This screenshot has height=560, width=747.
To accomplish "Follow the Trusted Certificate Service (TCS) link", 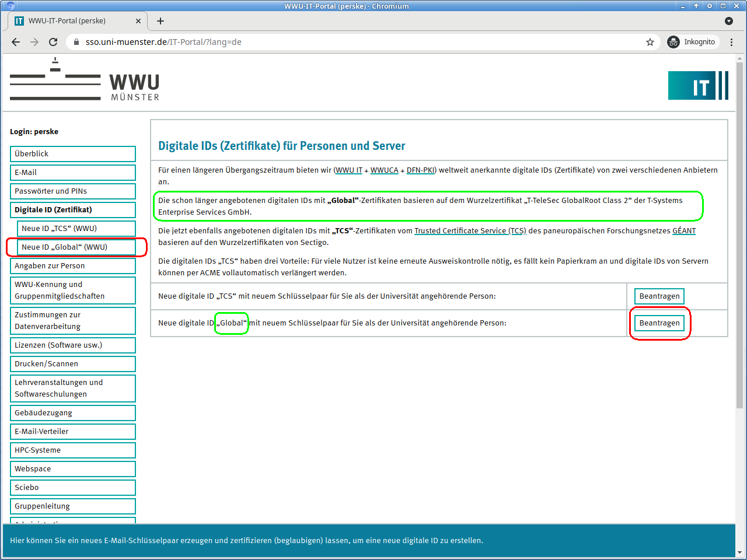I will point(470,231).
